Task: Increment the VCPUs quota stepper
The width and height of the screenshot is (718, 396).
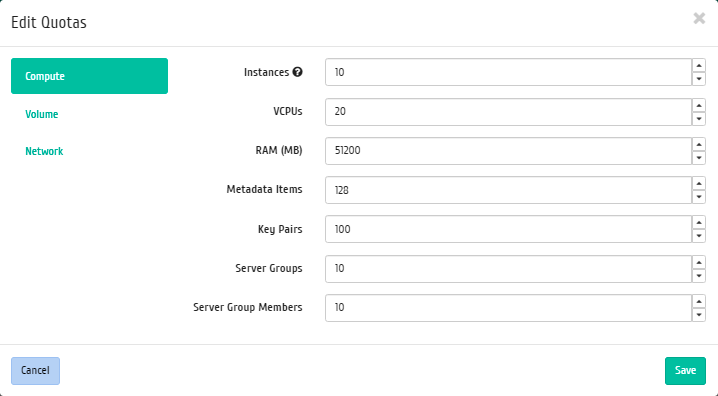Action: 699,105
